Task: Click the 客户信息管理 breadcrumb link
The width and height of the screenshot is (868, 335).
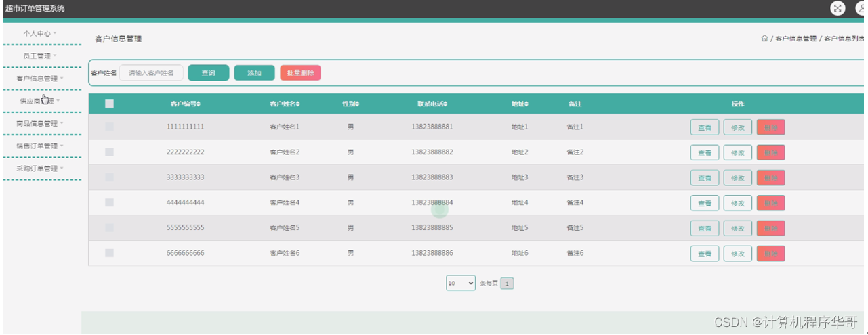Action: tap(795, 39)
